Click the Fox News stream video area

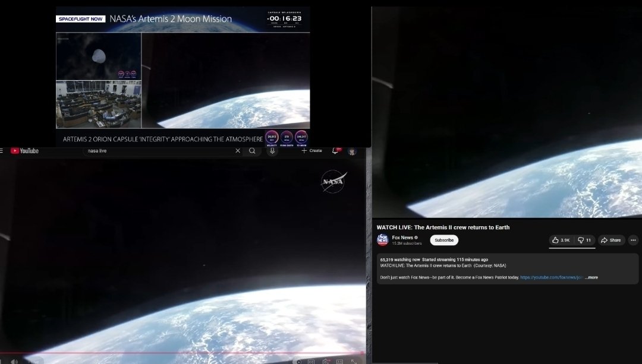point(507,112)
